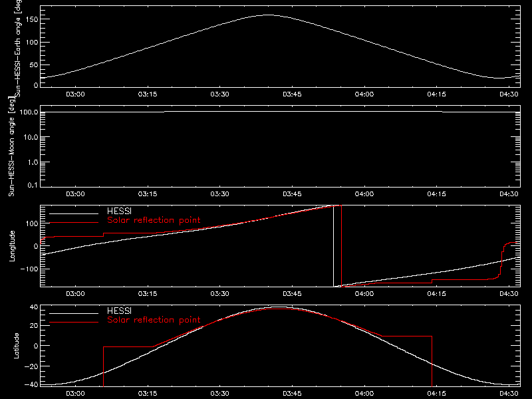The width and height of the screenshot is (532, 399).
Task: Click 04:00 under the Moon angle plot
Action: coord(364,194)
